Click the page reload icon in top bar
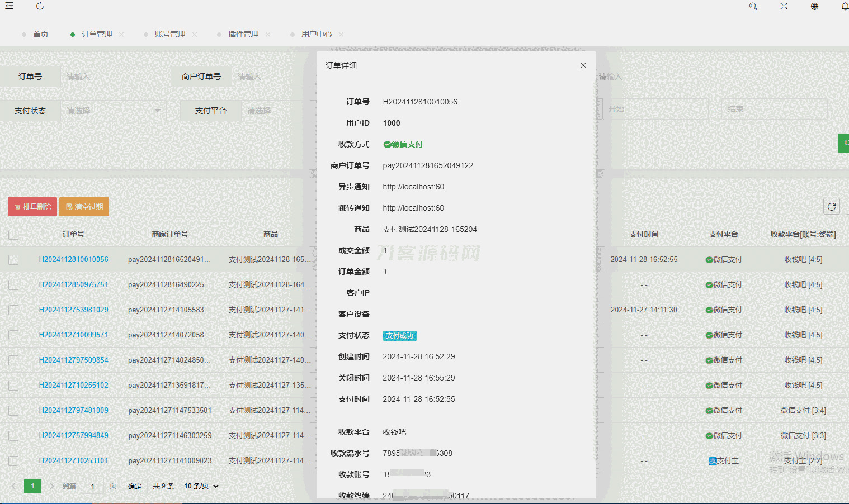Viewport: 849px width, 504px height. (40, 6)
